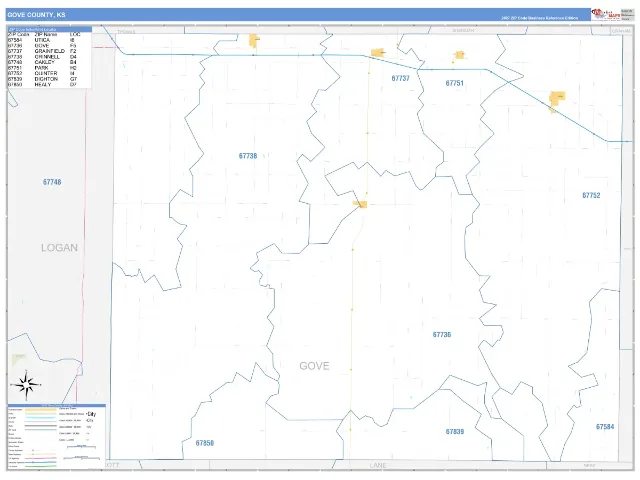Select QUINTER in the ZIP index table

[45, 73]
